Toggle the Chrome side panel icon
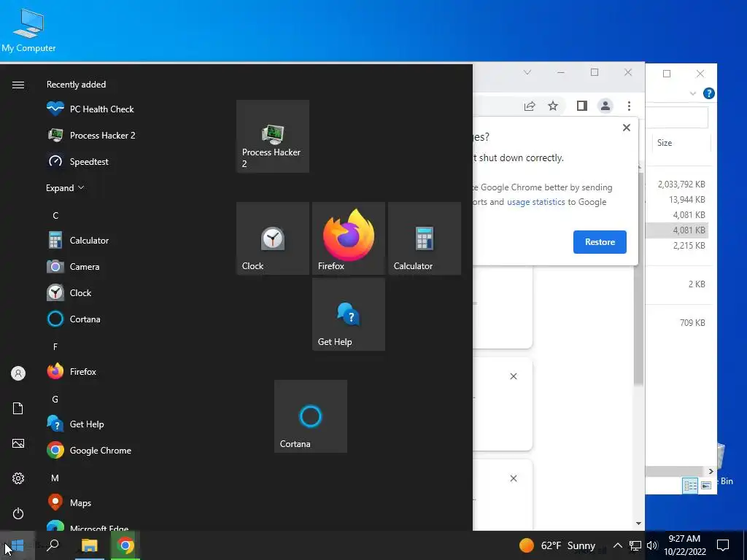The image size is (747, 560). (581, 106)
